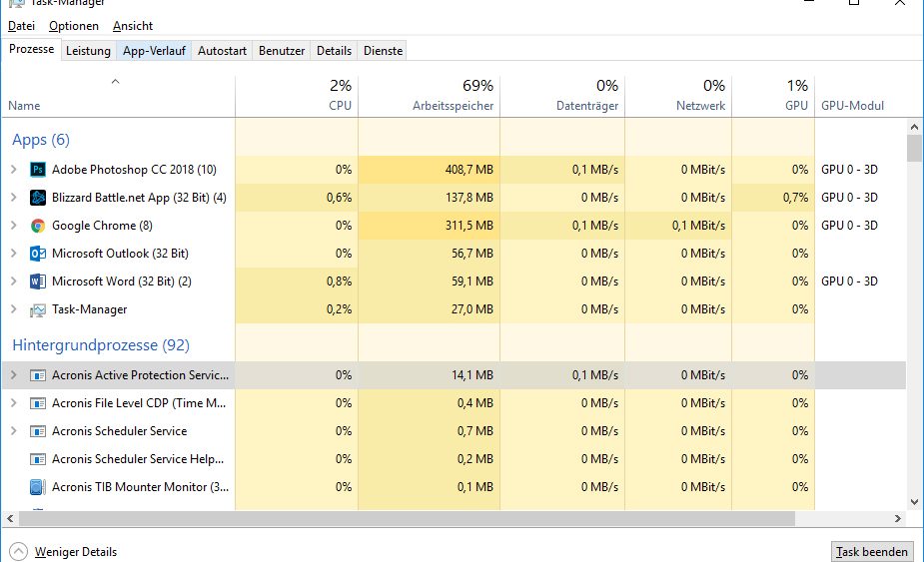Expand the Microsoft Word process group

(x=13, y=281)
